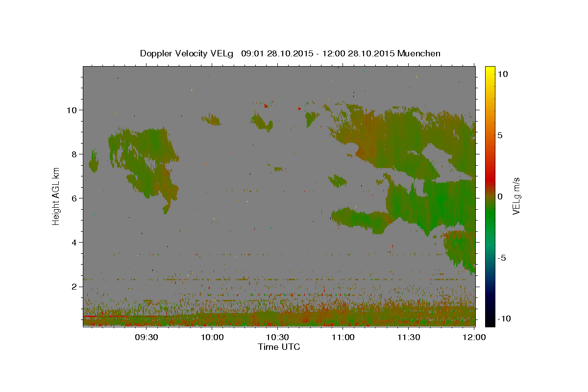Click the station name Muenchen in title
Image resolution: width=588 pixels, height=392 pixels.
point(419,53)
